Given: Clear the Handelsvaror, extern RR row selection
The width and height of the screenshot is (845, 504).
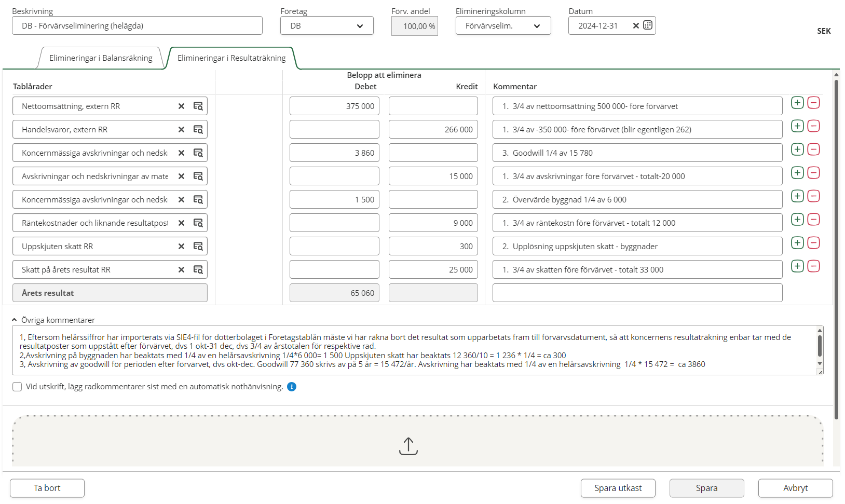Looking at the screenshot, I should pos(181,130).
